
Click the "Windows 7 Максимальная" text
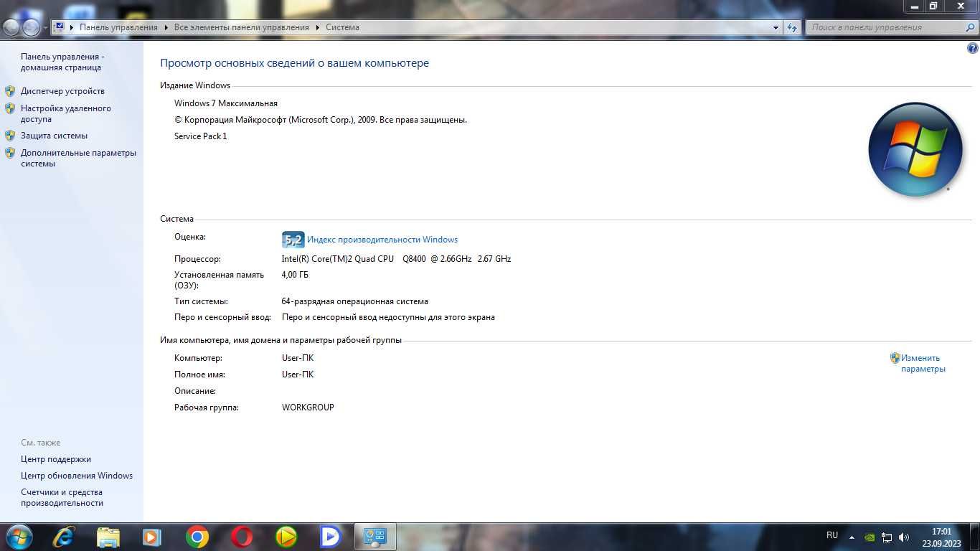(x=226, y=103)
